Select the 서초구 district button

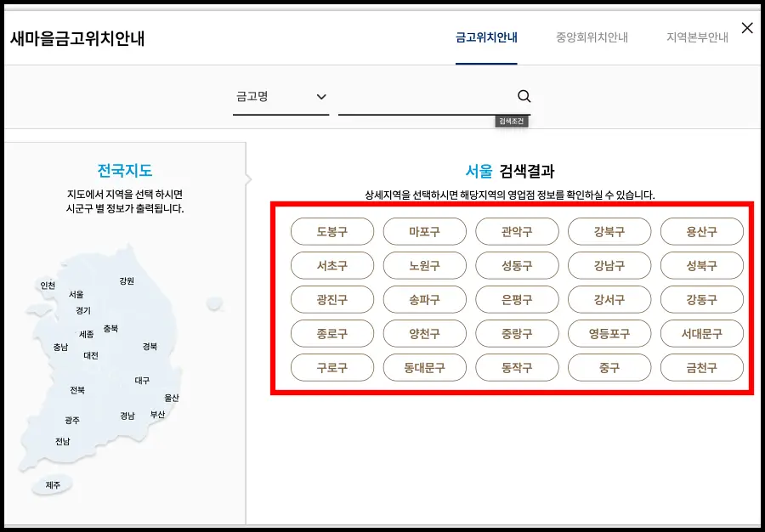pos(332,266)
